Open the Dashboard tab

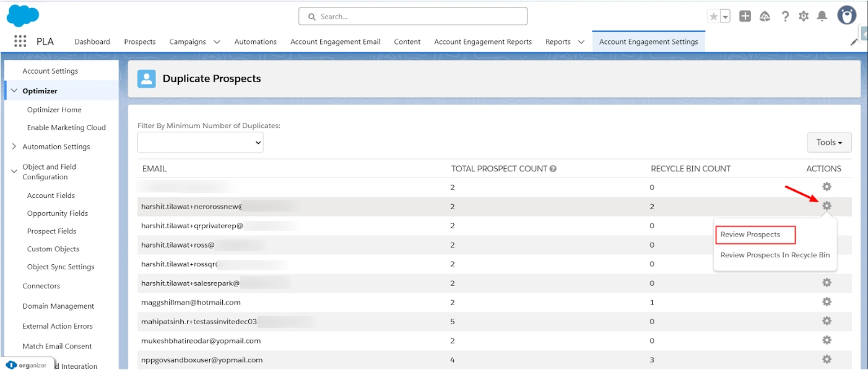[92, 42]
